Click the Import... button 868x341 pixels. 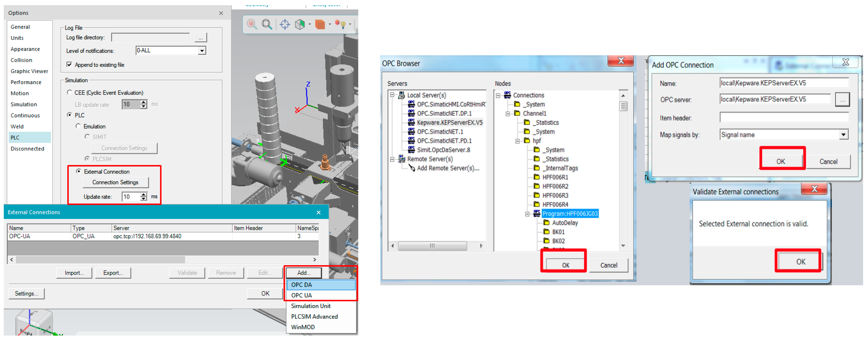click(x=74, y=273)
